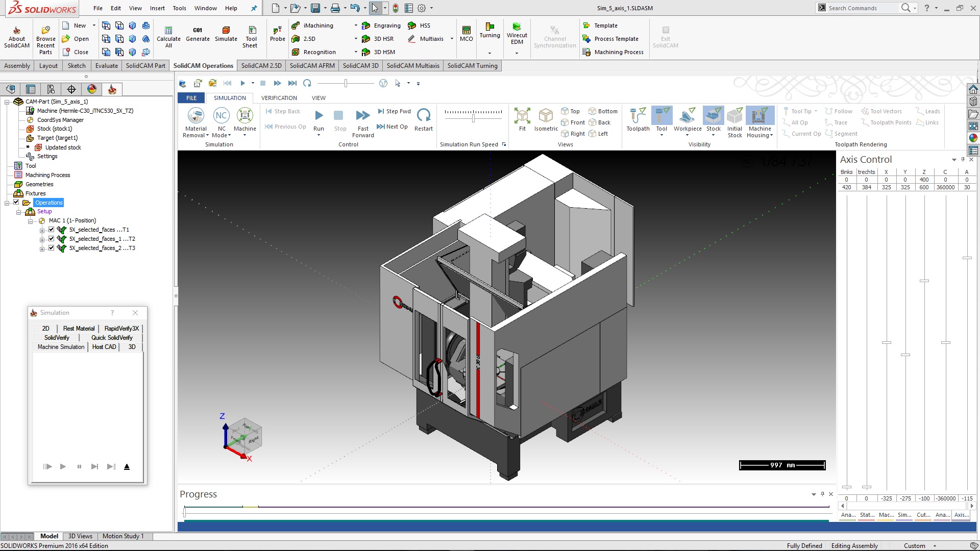Image resolution: width=980 pixels, height=551 pixels.
Task: Open the Tool Sheet icon
Action: [251, 37]
